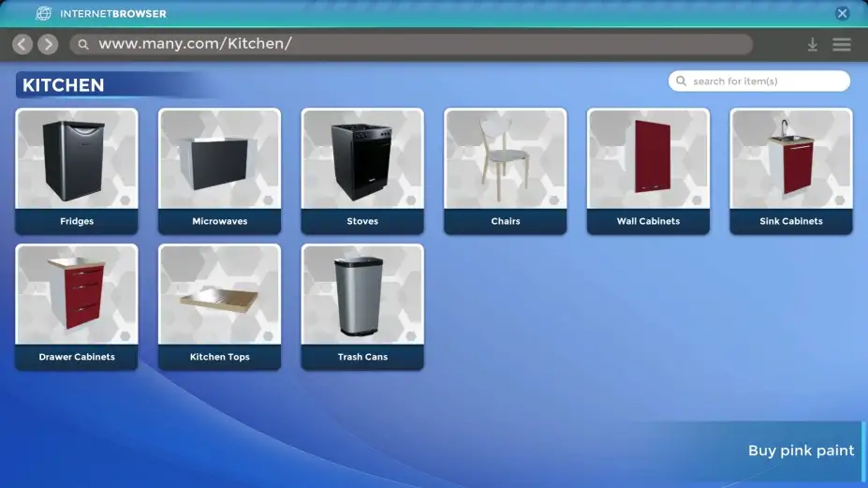The width and height of the screenshot is (868, 488).
Task: Click the Trash Cans label button
Action: click(x=362, y=357)
